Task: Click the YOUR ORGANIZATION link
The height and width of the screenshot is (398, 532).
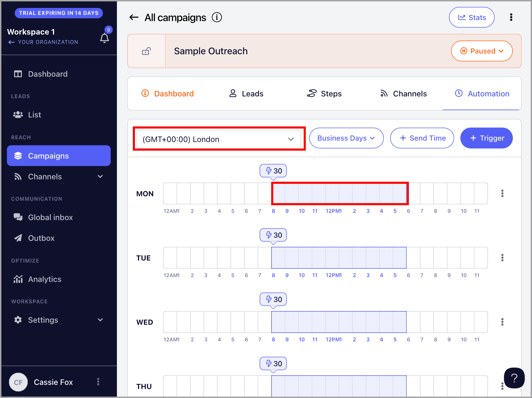Action: [x=43, y=42]
